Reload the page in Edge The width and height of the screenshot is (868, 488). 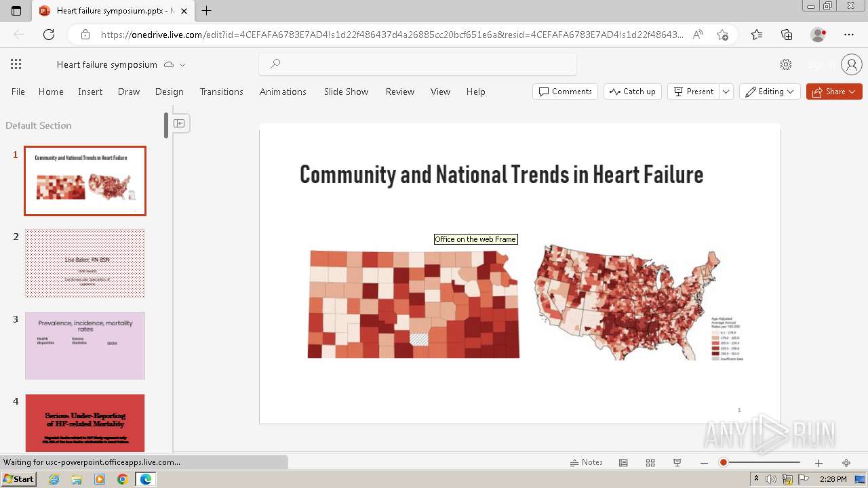coord(49,35)
